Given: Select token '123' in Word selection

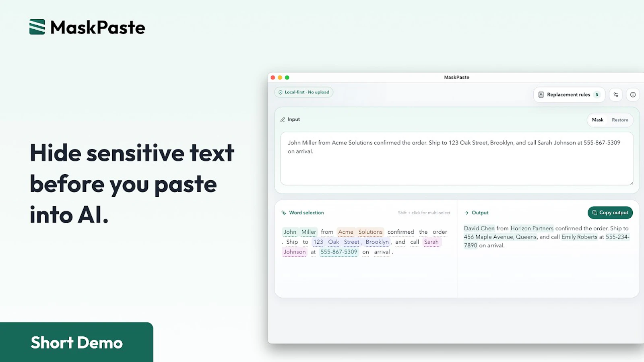Looking at the screenshot, I should pyautogui.click(x=318, y=242).
